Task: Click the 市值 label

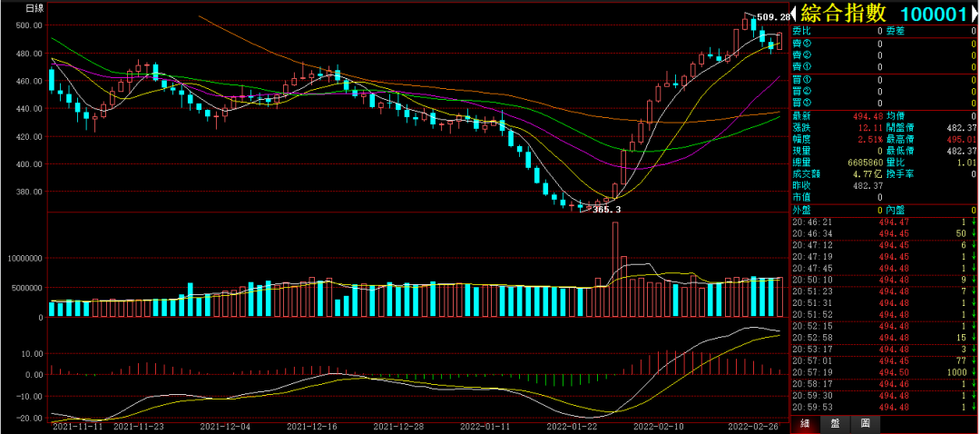Action: (802, 197)
